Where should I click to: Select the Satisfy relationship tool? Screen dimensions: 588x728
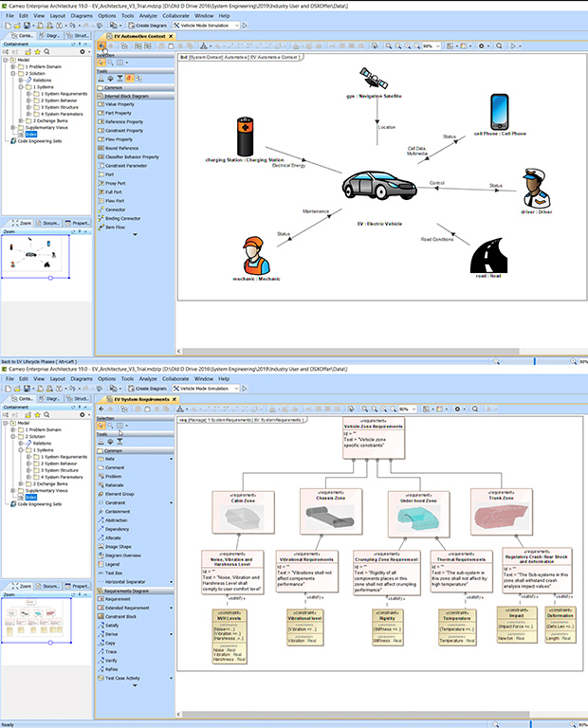coord(112,625)
